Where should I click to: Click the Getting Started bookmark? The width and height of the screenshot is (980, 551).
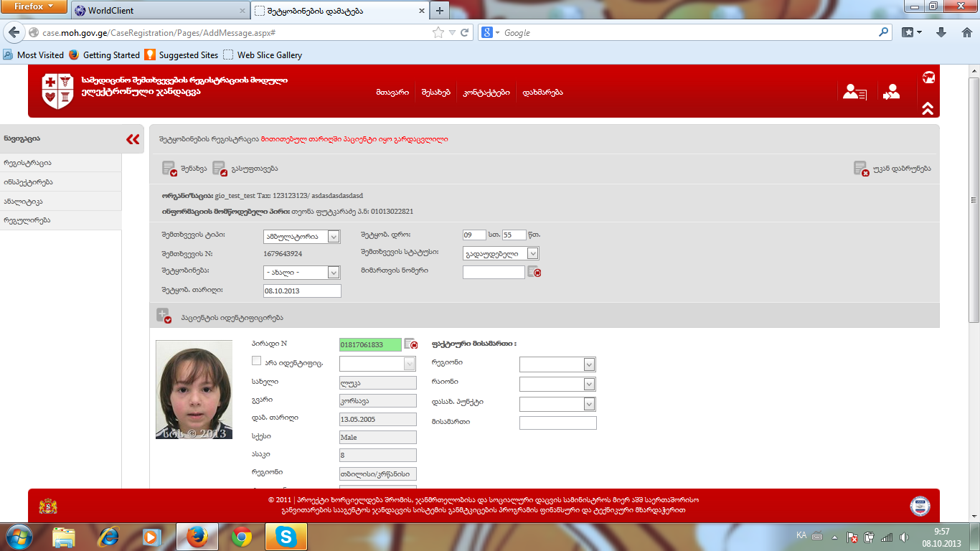pyautogui.click(x=111, y=55)
